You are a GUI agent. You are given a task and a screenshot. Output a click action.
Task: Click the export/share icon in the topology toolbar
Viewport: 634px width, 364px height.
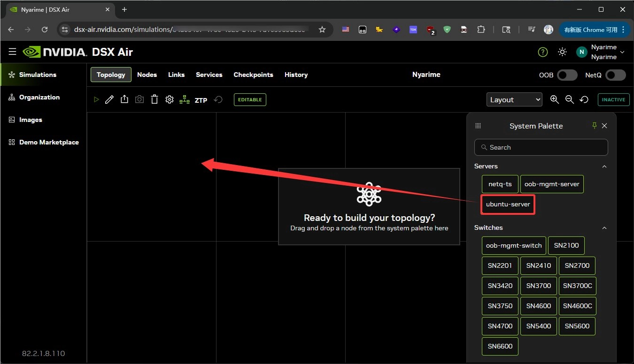124,99
